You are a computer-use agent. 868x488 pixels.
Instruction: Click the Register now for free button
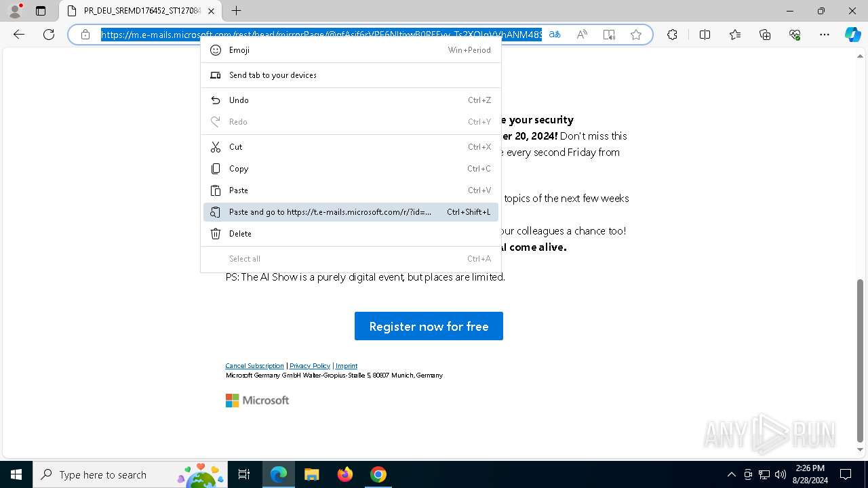[x=429, y=326]
